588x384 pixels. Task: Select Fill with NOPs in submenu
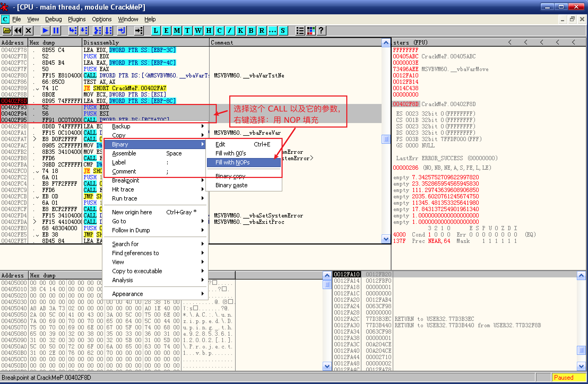coord(232,162)
